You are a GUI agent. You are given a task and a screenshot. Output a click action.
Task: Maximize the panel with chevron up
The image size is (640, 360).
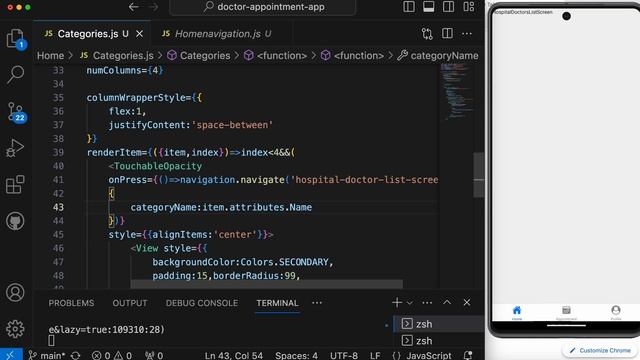tap(447, 302)
